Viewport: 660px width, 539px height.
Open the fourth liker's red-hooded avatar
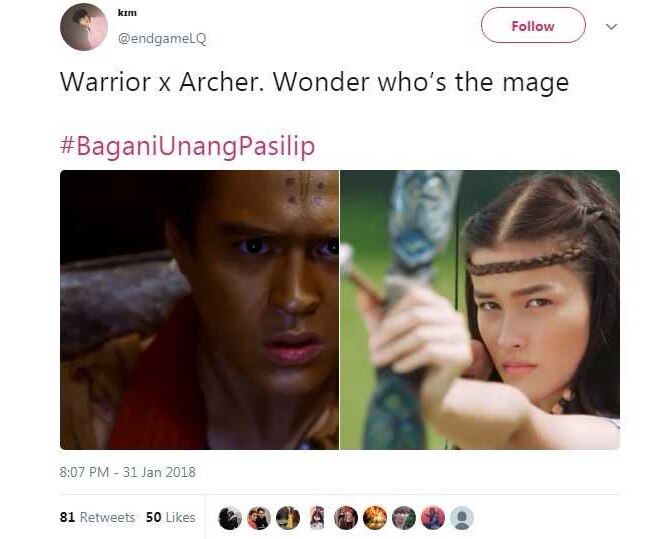[317, 518]
